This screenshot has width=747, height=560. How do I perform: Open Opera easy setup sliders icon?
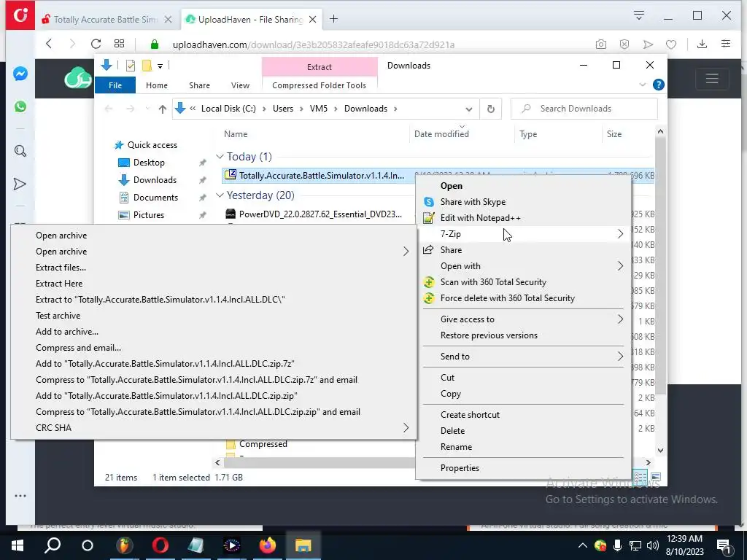pos(726,44)
